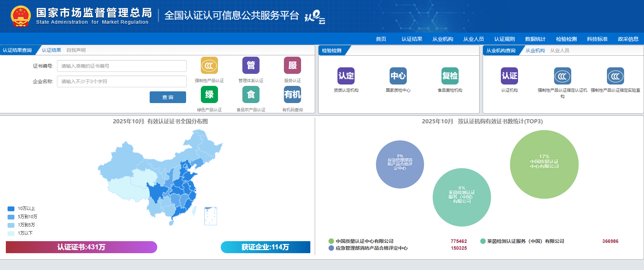Click the 有机码查询 icon

coord(292,94)
